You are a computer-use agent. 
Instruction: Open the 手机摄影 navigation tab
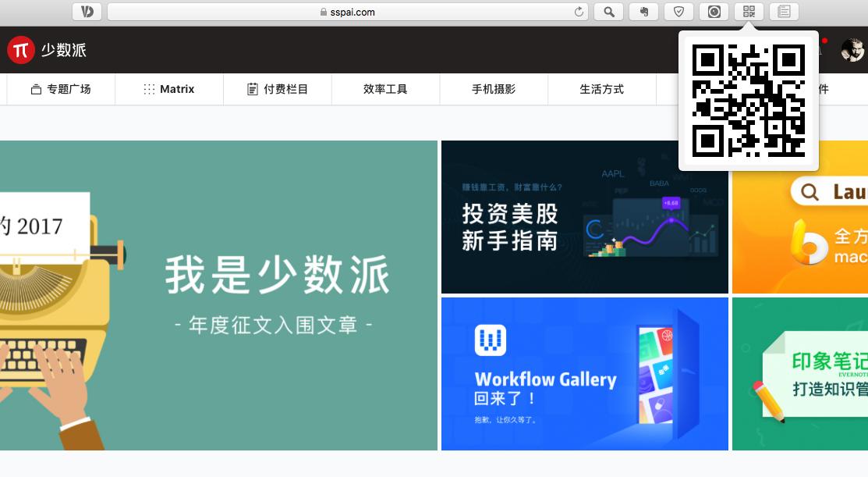(494, 89)
